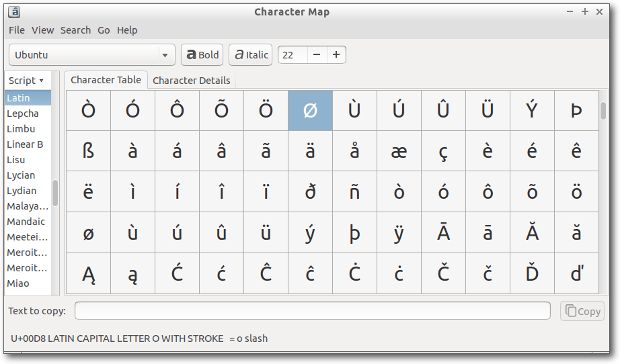Decrease font size with the minus button

tap(317, 54)
